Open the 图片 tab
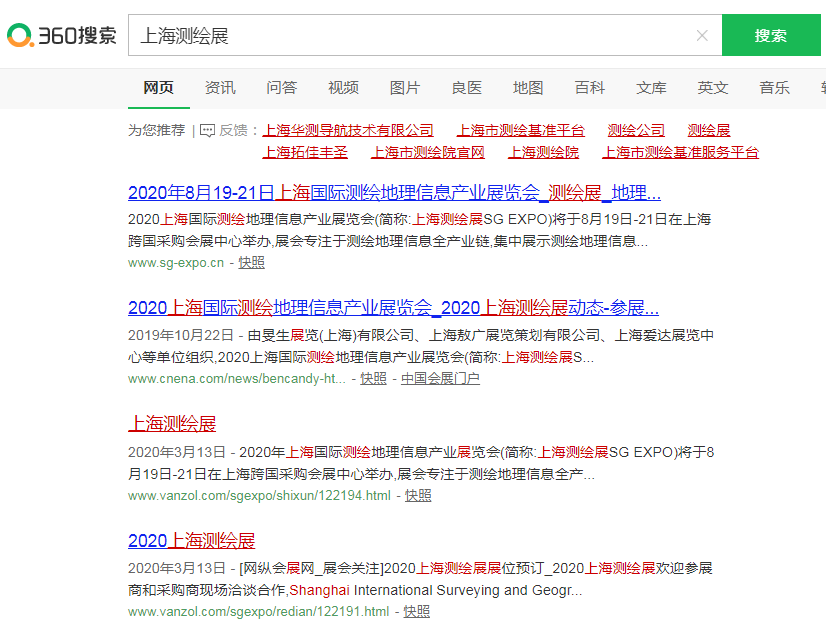The width and height of the screenshot is (826, 641). point(405,87)
